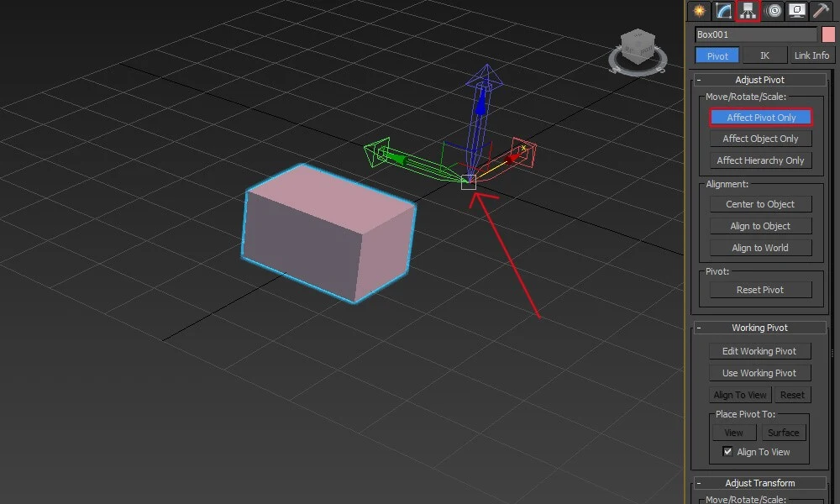Open the Create command panel tab
The image size is (840, 504).
click(699, 11)
